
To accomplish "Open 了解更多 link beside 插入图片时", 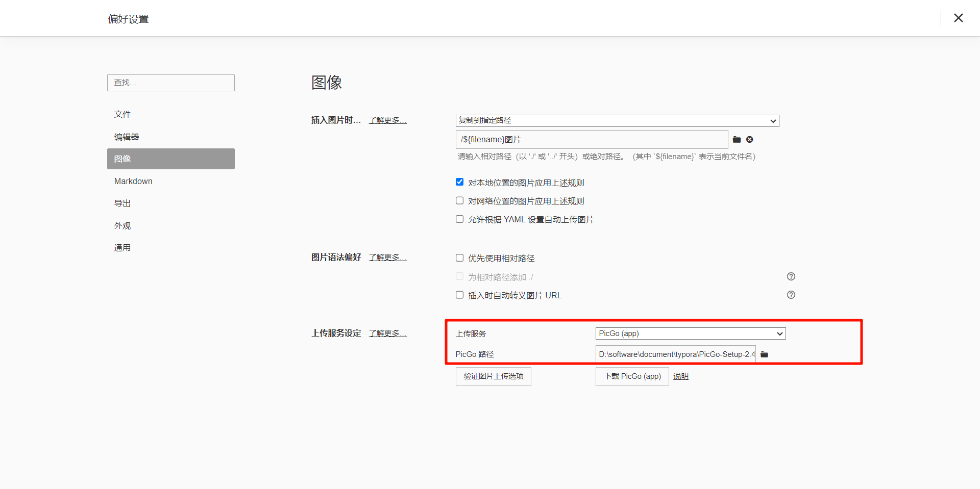I will 388,120.
